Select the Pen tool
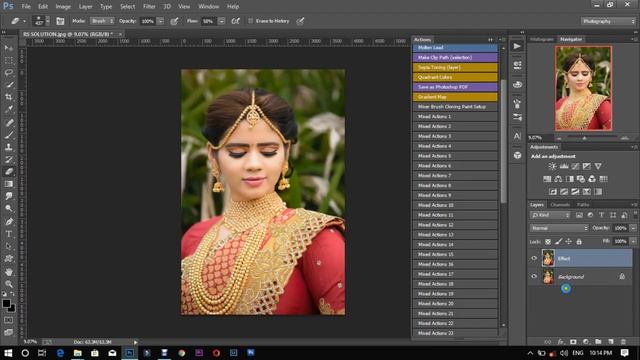 pos(9,222)
